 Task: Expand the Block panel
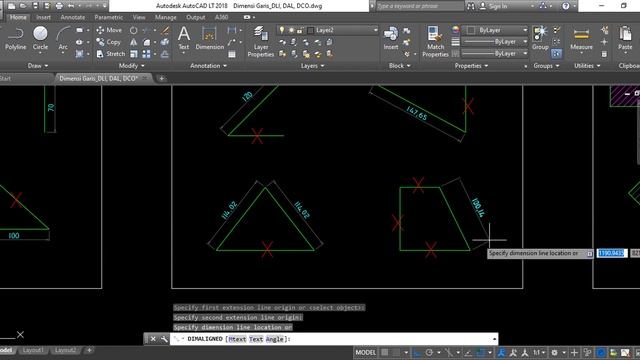coord(400,65)
